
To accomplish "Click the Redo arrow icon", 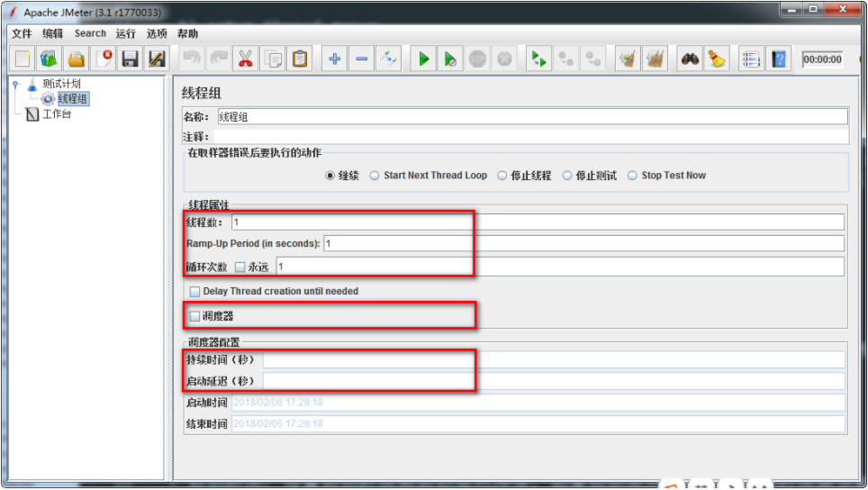I will 219,59.
